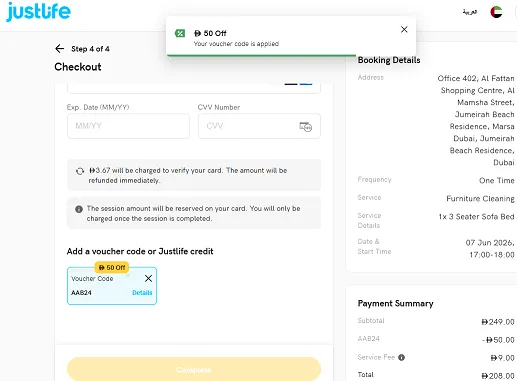Click the 'Step 4 of 4' text
The image size is (517, 381).
point(90,49)
